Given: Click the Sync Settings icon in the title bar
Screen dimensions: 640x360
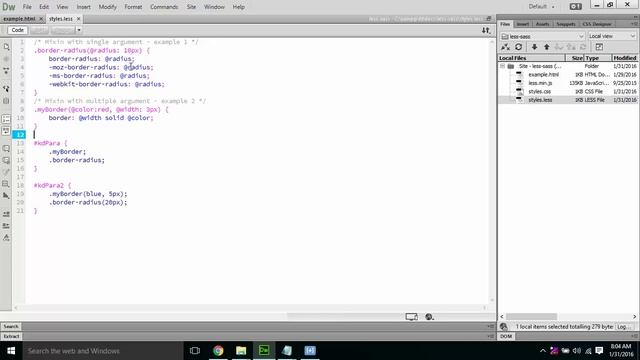Looking at the screenshot, I should (x=576, y=7).
